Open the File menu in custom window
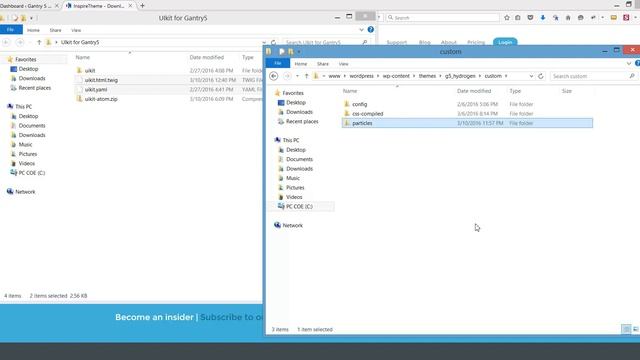Viewport: 640px width, 360px height. 278,63
